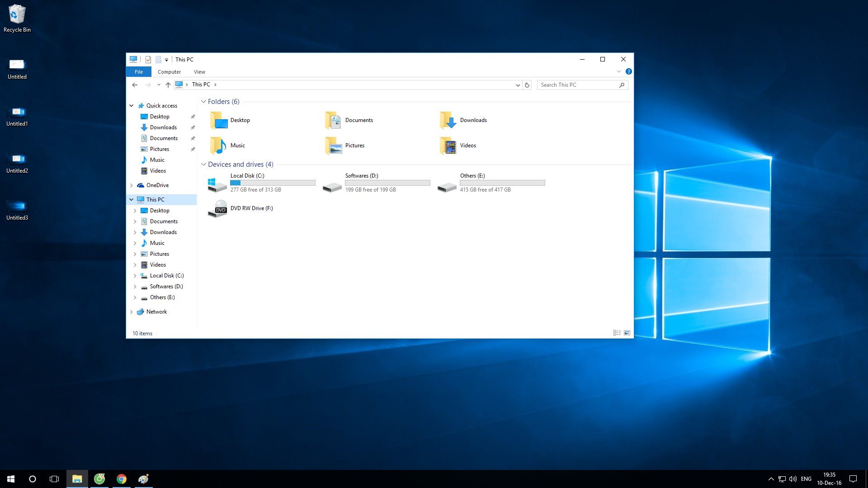Click Properties icon in quick access toolbar
This screenshot has height=488, width=868.
(148, 60)
